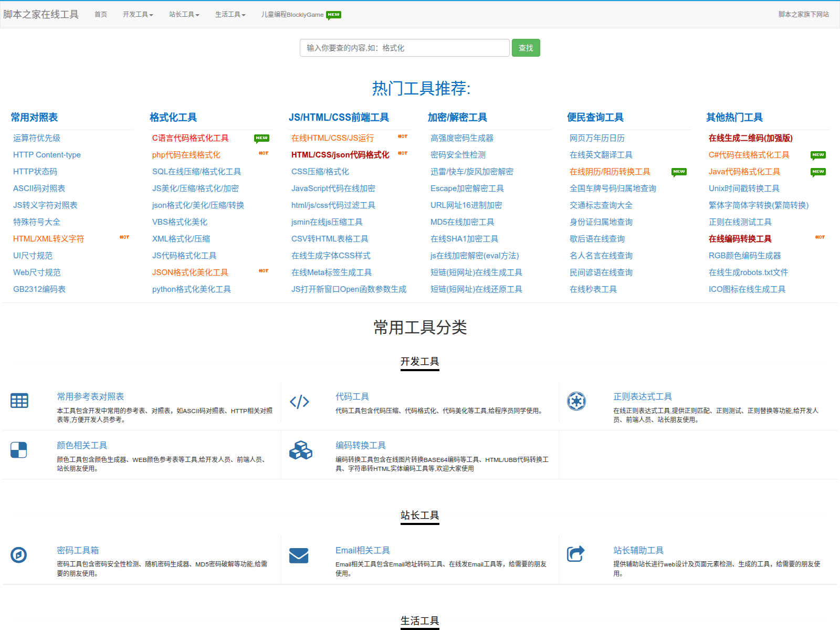Expand the 站长工具 dropdown in navbar
840x630 pixels.
pyautogui.click(x=184, y=15)
